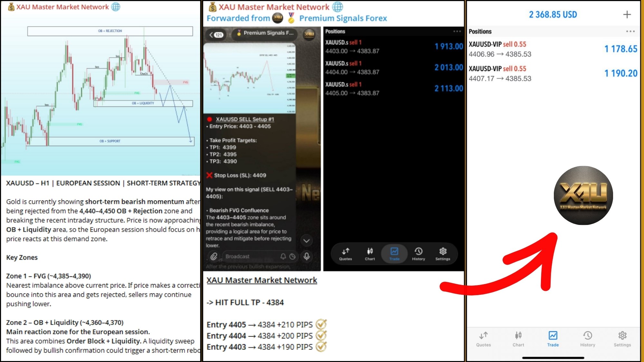Select the XAUUSD-VIP position with profit 1 190.20

[553, 74]
